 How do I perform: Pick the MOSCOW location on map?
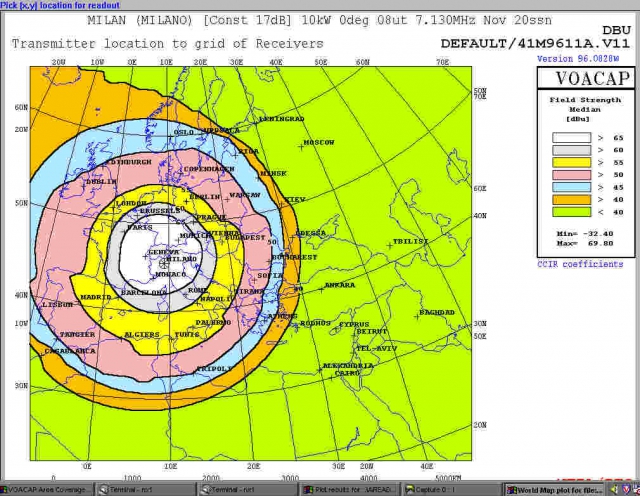coord(319,142)
